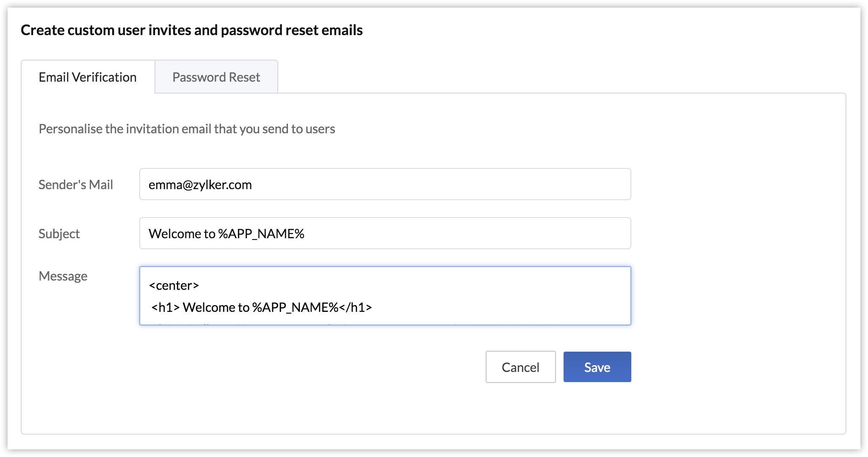Click the Message field label
This screenshot has height=457, width=868.
(63, 276)
